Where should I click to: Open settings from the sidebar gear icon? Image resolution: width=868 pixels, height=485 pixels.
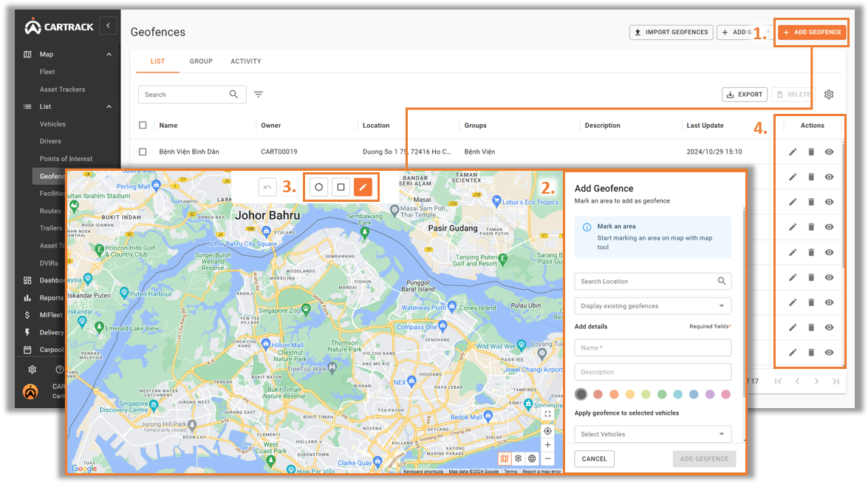click(32, 370)
